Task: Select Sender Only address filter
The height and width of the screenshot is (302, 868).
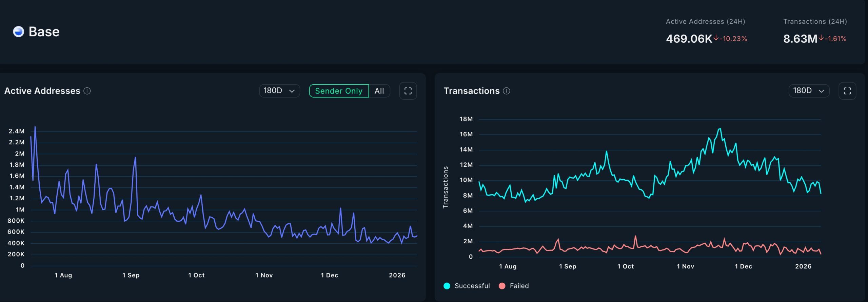Action: pyautogui.click(x=339, y=91)
